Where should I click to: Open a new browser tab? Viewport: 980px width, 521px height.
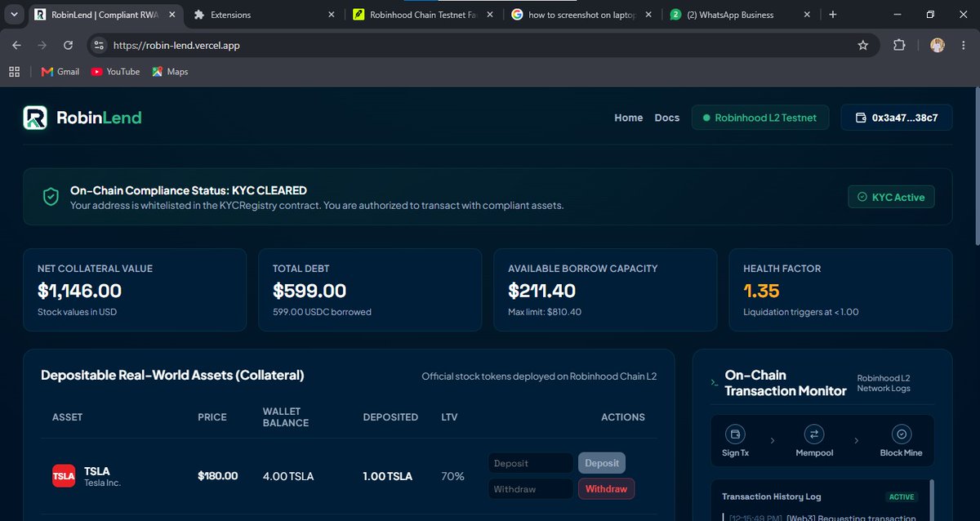pyautogui.click(x=832, y=15)
